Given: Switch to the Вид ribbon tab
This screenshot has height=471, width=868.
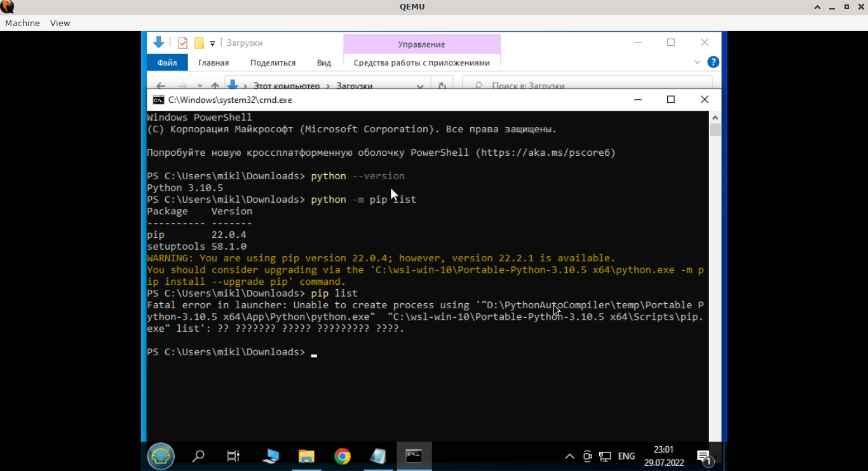Looking at the screenshot, I should pos(324,62).
